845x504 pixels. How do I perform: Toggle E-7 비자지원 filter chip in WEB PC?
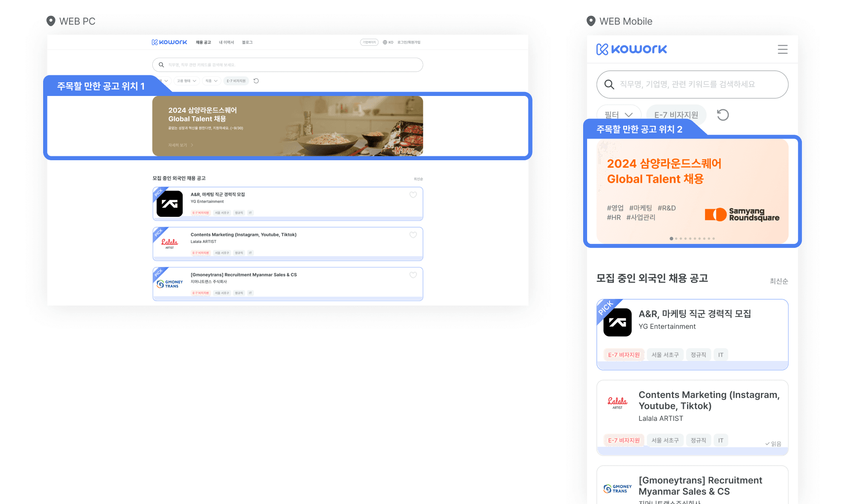[236, 81]
